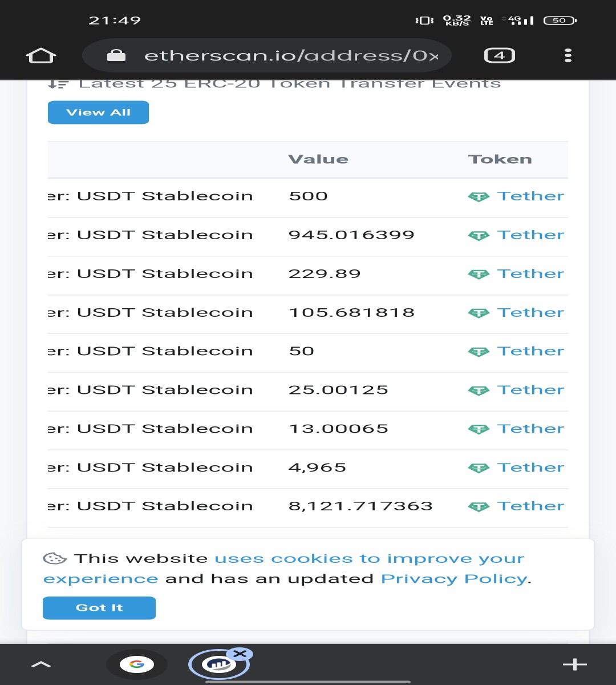The image size is (616, 685).
Task: Open the Privacy Policy link
Action: click(454, 579)
